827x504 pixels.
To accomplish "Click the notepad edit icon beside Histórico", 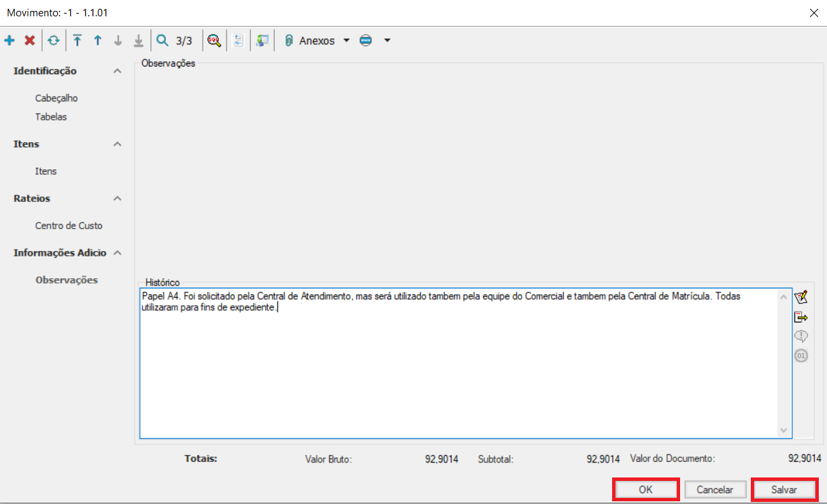I will (801, 297).
